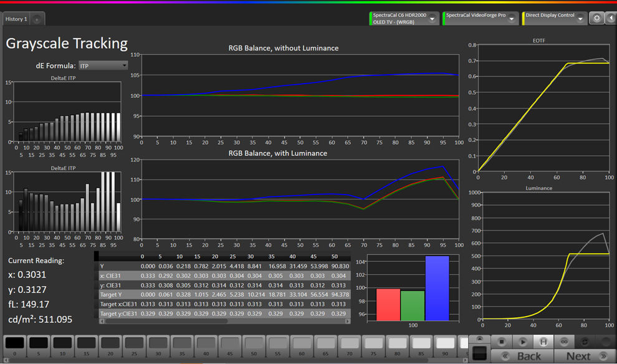
Task: Click the y: CIE31 row label
Action: point(110,285)
